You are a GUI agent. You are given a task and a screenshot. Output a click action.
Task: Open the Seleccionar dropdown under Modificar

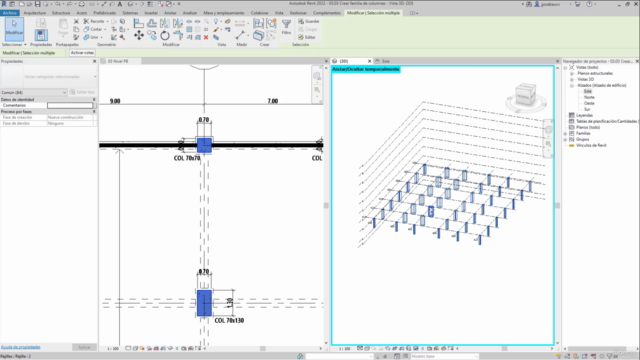click(14, 44)
